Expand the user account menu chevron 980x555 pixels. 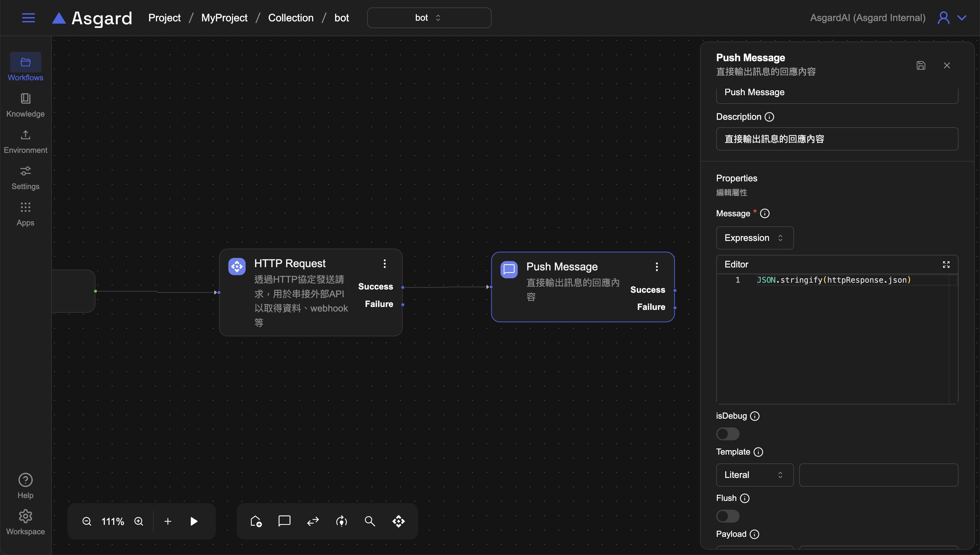coord(962,17)
